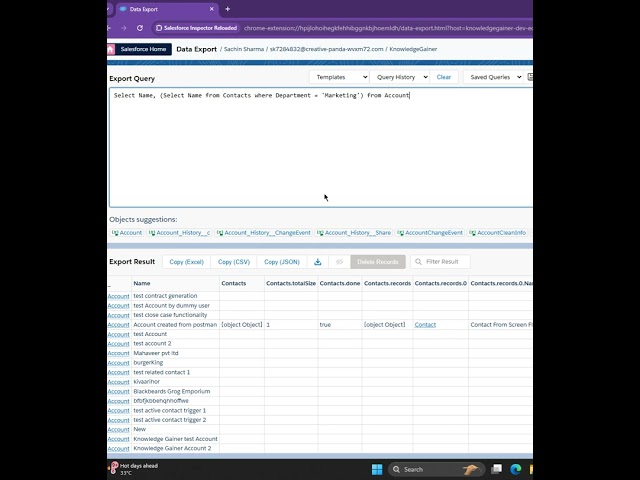The image size is (640, 480).
Task: Click the pink home icon
Action: [x=111, y=49]
